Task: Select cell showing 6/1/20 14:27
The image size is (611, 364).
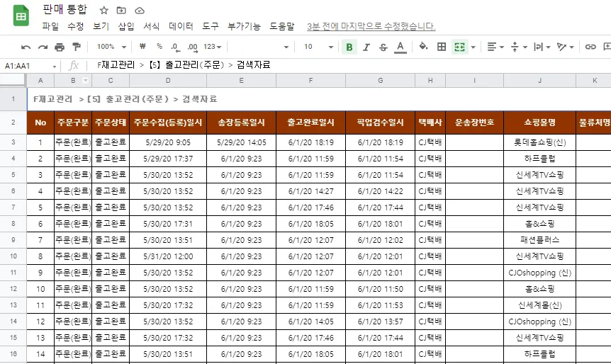Action: [x=311, y=191]
